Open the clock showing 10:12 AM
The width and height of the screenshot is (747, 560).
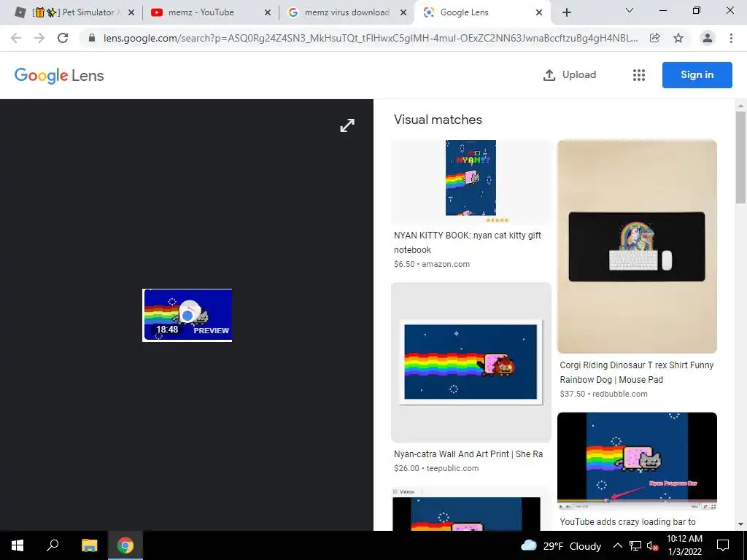(x=684, y=545)
